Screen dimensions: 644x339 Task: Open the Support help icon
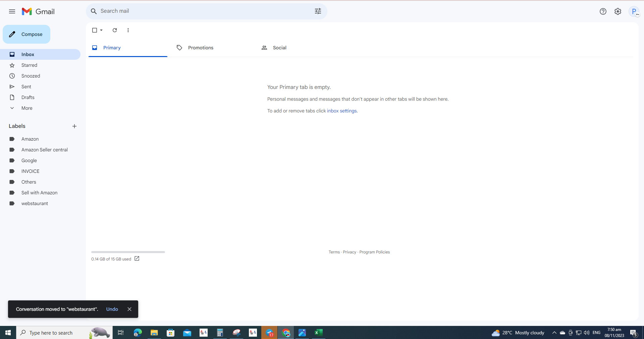click(x=603, y=11)
